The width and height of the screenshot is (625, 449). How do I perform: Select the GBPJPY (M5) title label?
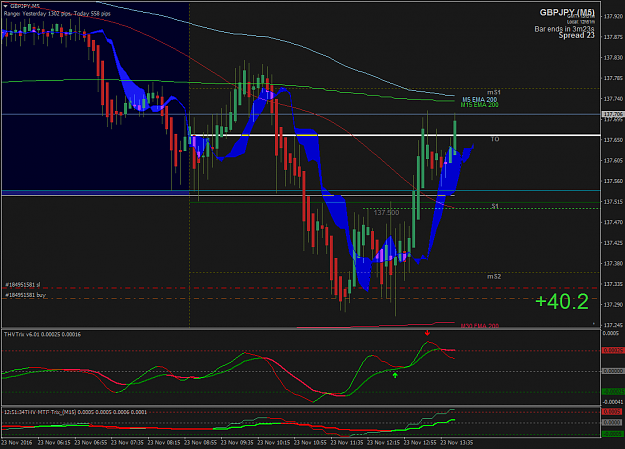[x=567, y=12]
